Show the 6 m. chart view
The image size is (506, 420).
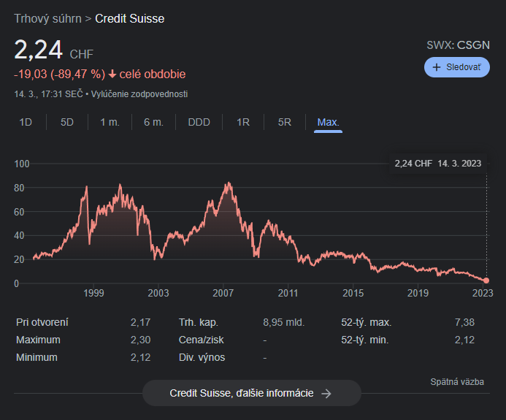[x=153, y=122]
